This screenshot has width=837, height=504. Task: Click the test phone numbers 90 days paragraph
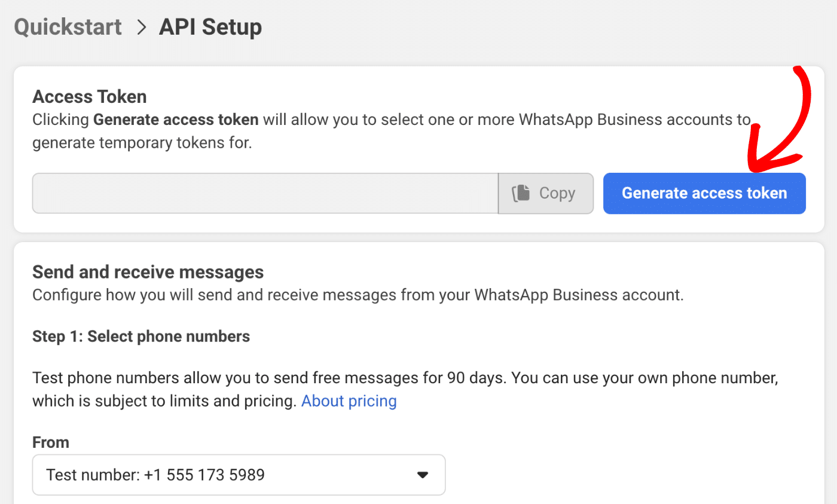pyautogui.click(x=405, y=378)
